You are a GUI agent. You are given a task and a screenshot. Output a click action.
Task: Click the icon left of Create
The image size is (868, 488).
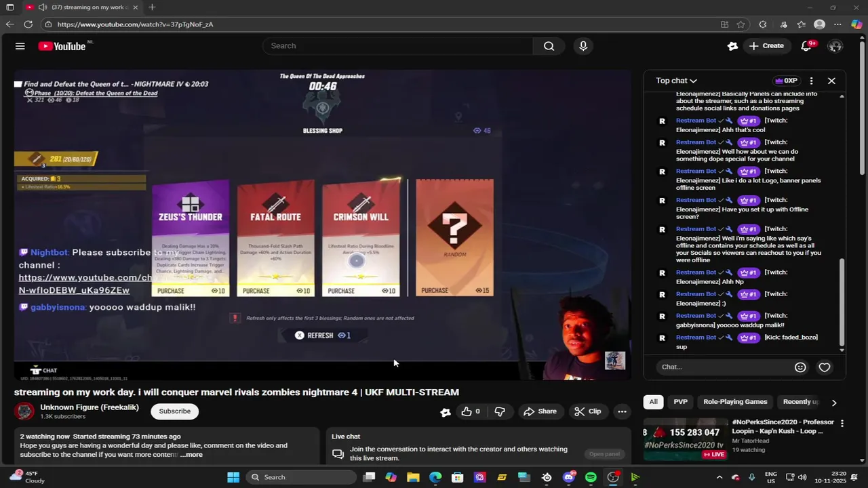point(732,46)
